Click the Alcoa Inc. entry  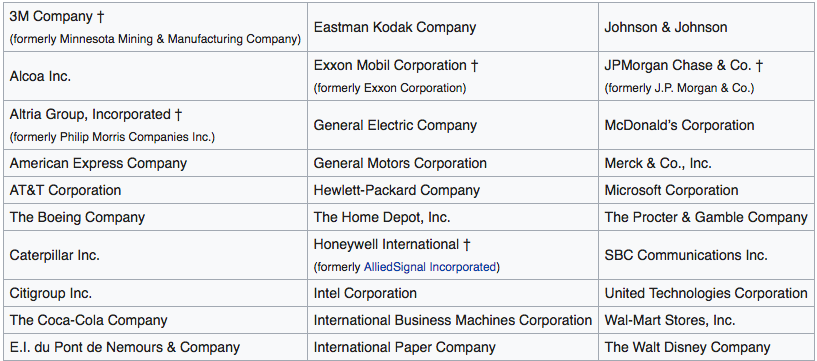tap(40, 76)
